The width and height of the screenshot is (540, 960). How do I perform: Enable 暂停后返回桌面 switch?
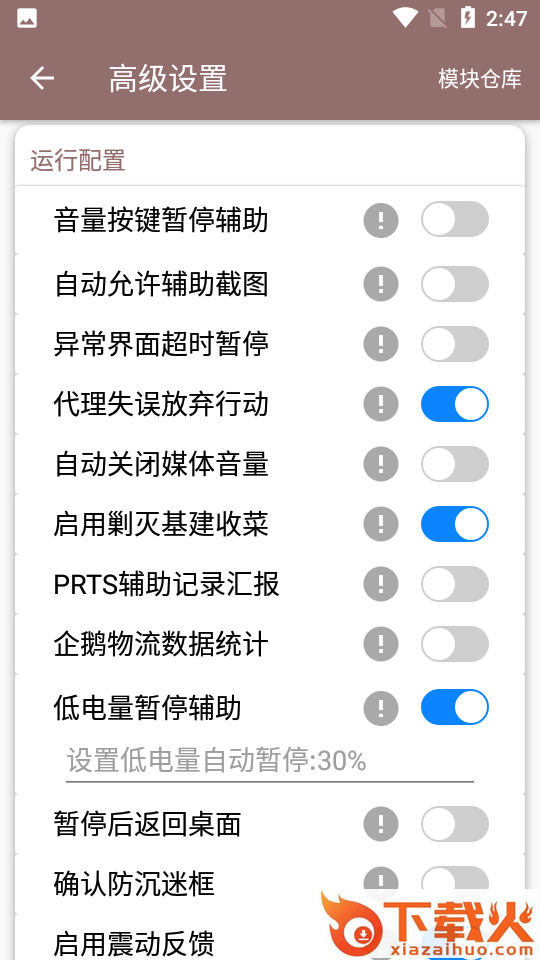click(455, 824)
